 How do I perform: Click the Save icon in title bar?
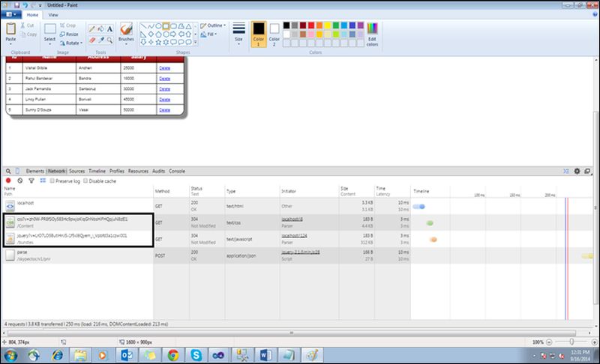[x=16, y=5]
